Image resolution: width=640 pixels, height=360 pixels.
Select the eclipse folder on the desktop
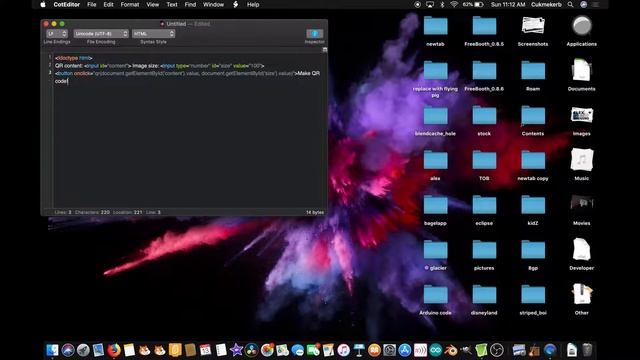pyautogui.click(x=484, y=205)
